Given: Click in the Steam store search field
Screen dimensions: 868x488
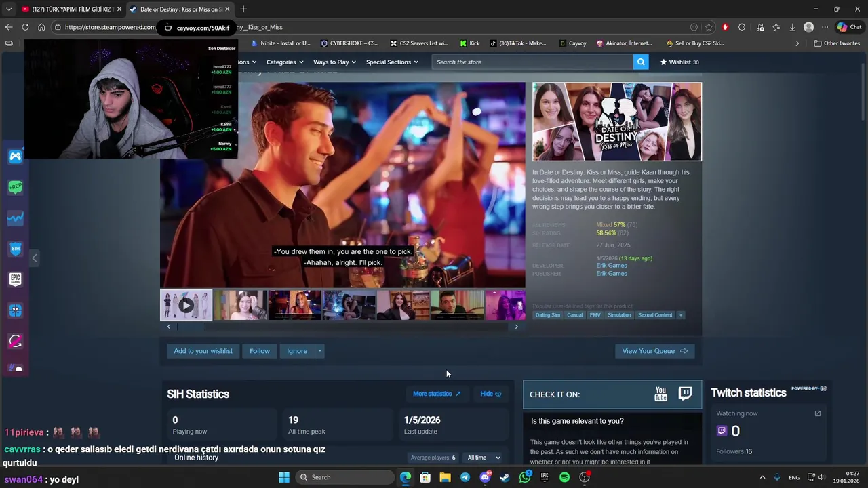Looking at the screenshot, I should point(532,62).
